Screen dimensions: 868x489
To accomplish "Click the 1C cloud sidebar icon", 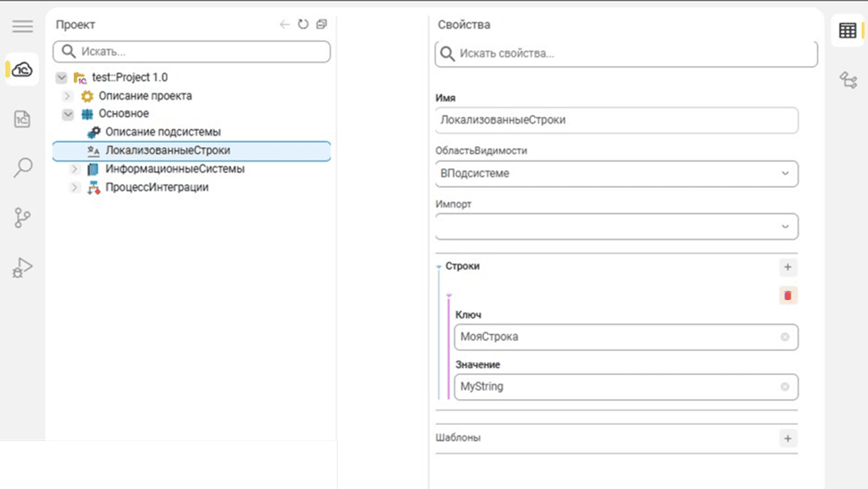I will pos(22,69).
